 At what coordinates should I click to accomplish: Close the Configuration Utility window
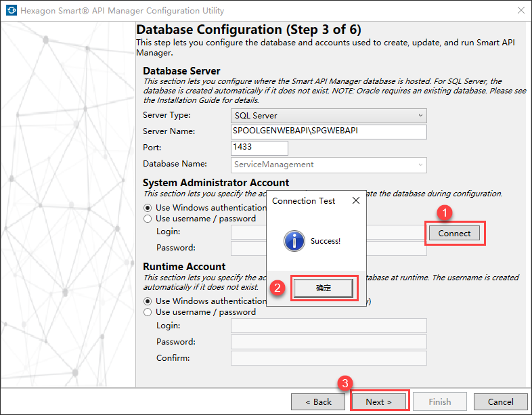click(x=520, y=11)
